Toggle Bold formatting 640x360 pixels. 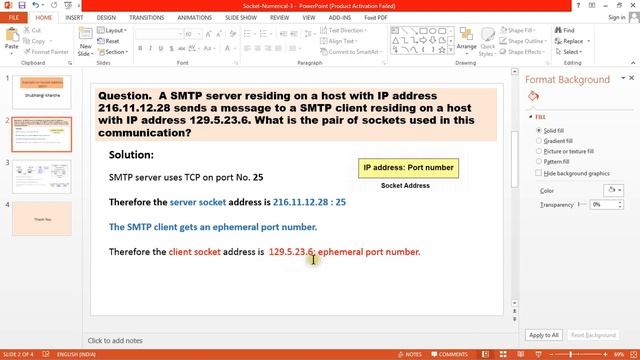[x=140, y=48]
